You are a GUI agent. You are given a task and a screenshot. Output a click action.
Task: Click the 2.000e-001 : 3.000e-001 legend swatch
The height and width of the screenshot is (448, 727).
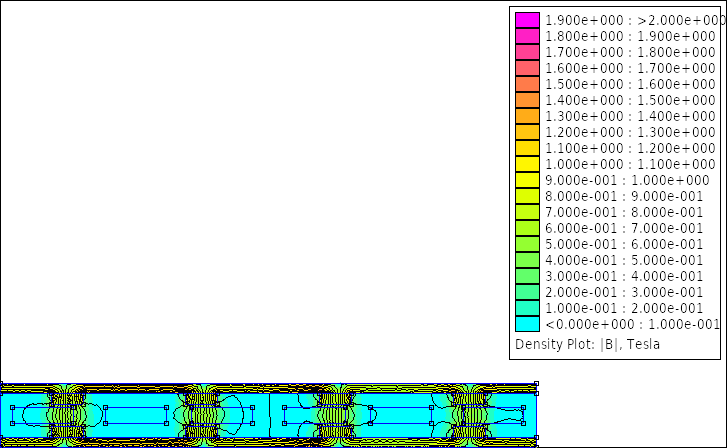[527, 292]
